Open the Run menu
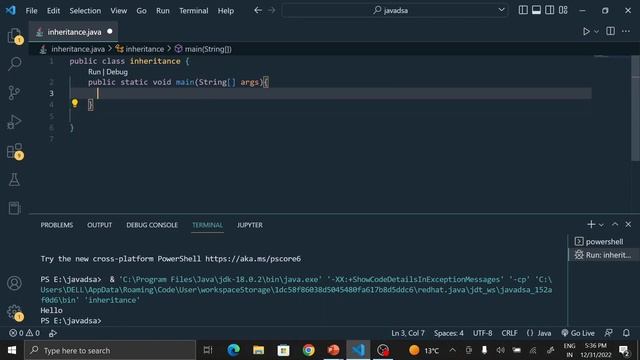The image size is (640, 360). [x=162, y=11]
